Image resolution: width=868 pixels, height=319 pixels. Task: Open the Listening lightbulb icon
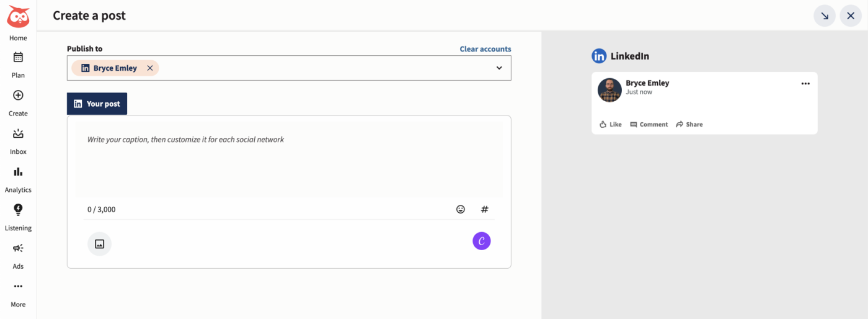18,210
